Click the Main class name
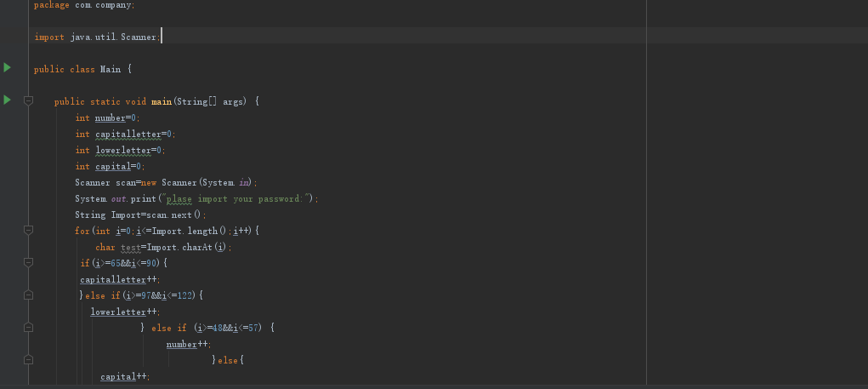868x389 pixels. point(111,70)
